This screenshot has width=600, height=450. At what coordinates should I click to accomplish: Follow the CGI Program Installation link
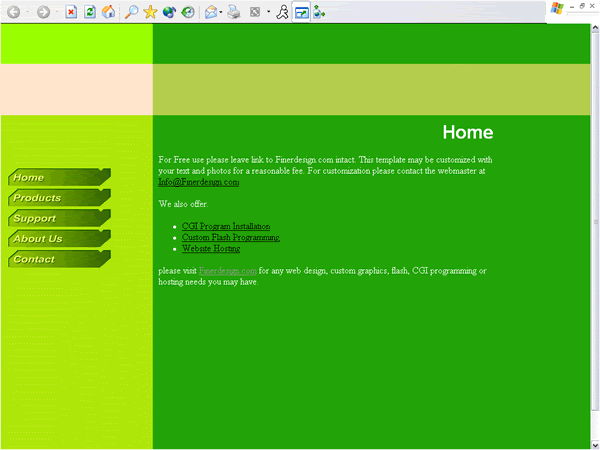225,226
